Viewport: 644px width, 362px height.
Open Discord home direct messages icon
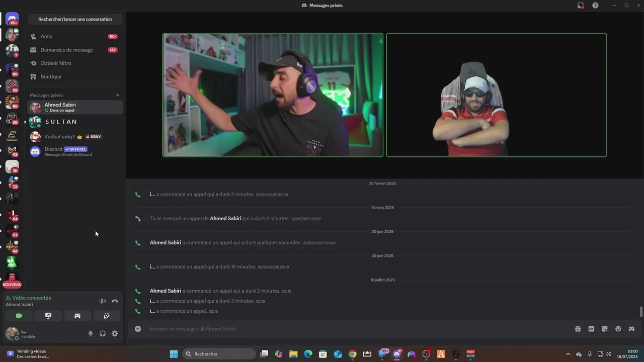point(12,19)
